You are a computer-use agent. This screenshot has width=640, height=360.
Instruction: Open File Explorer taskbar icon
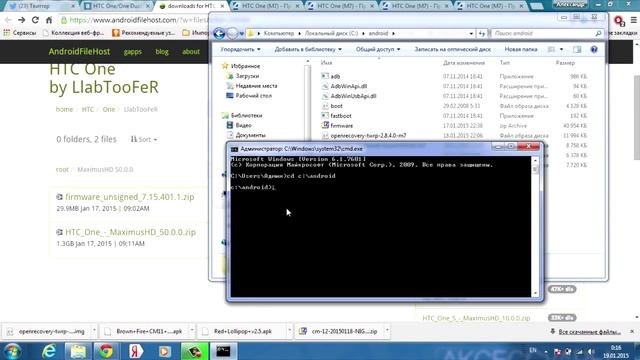(78, 351)
